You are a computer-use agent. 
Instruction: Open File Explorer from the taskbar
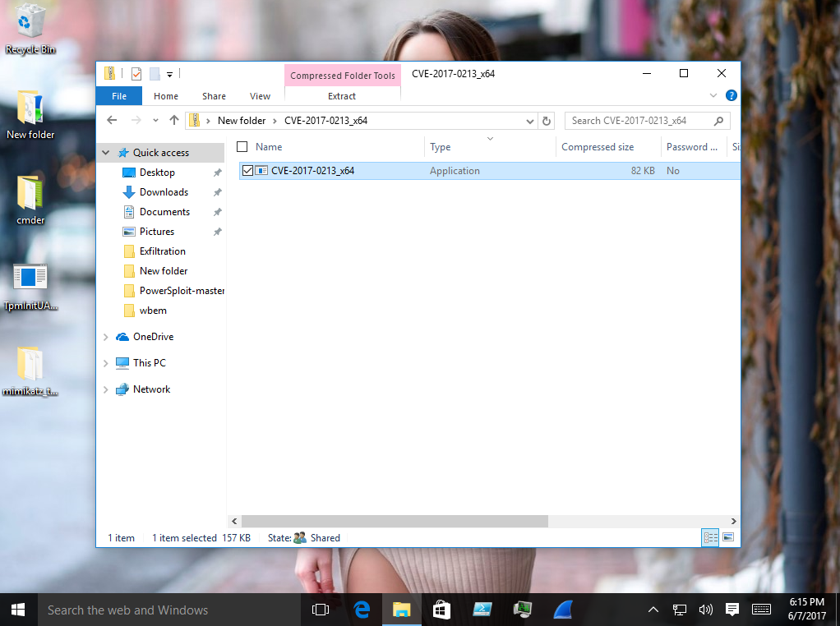402,610
